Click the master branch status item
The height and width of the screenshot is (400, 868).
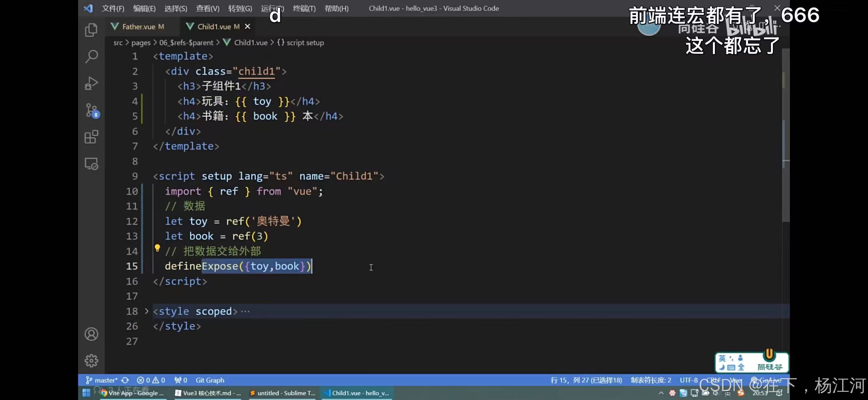pyautogui.click(x=102, y=380)
